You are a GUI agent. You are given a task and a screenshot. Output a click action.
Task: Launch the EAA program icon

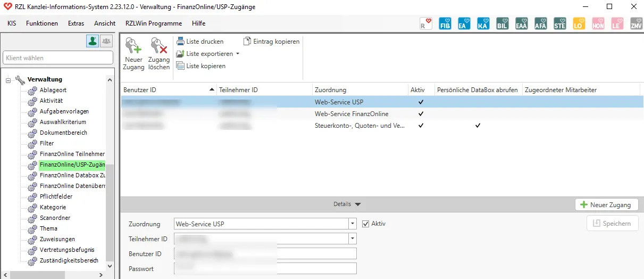(522, 23)
